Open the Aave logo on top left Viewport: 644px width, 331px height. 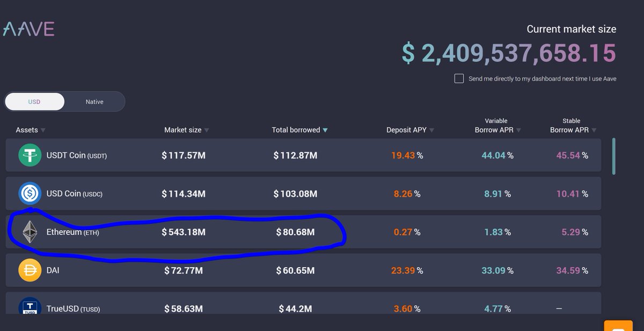pyautogui.click(x=29, y=29)
